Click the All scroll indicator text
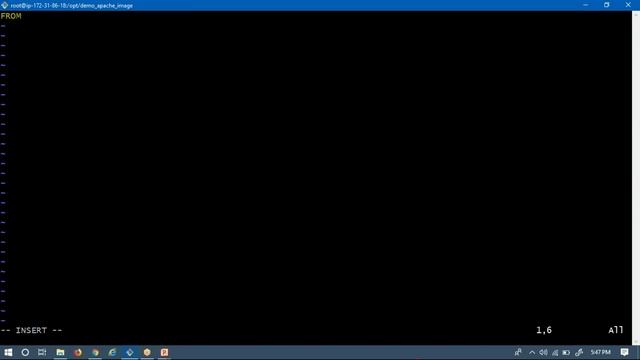This screenshot has width=640, height=360. point(616,330)
